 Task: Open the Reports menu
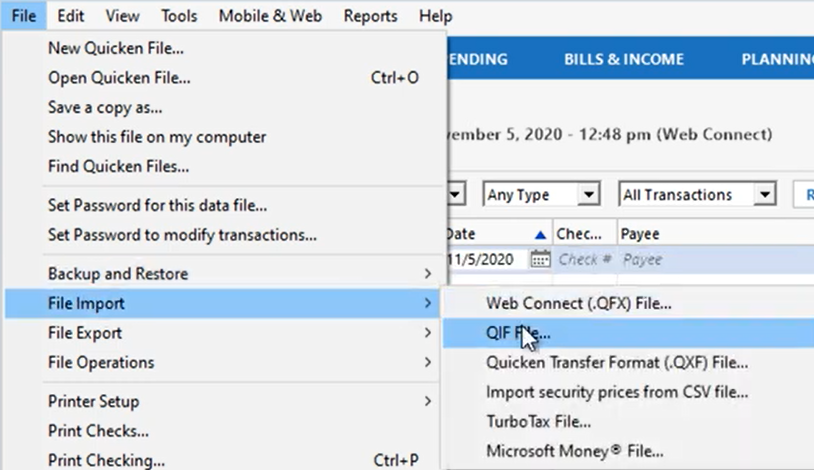[370, 16]
